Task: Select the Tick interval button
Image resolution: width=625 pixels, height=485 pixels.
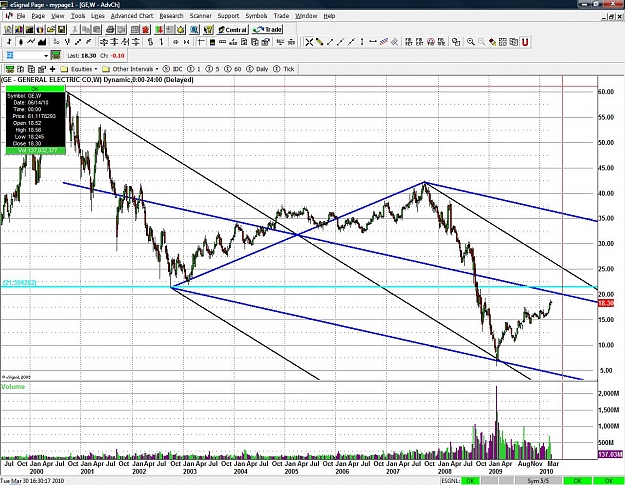Action: click(x=284, y=69)
